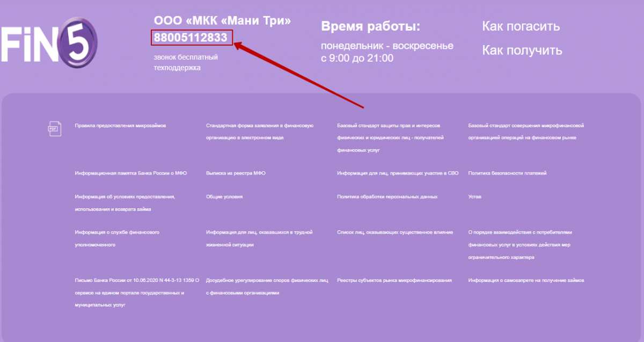Click the "техподдержка" label

click(x=177, y=68)
